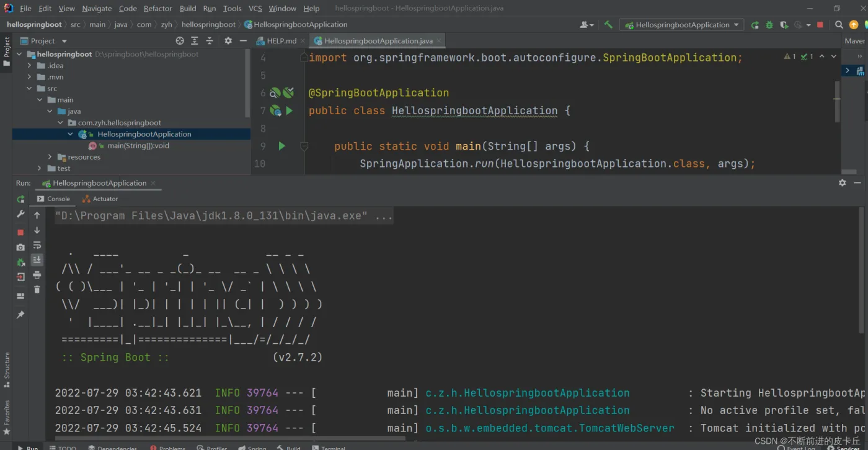Image resolution: width=868 pixels, height=450 pixels.
Task: Click the Build Project hammer icon
Action: click(608, 25)
